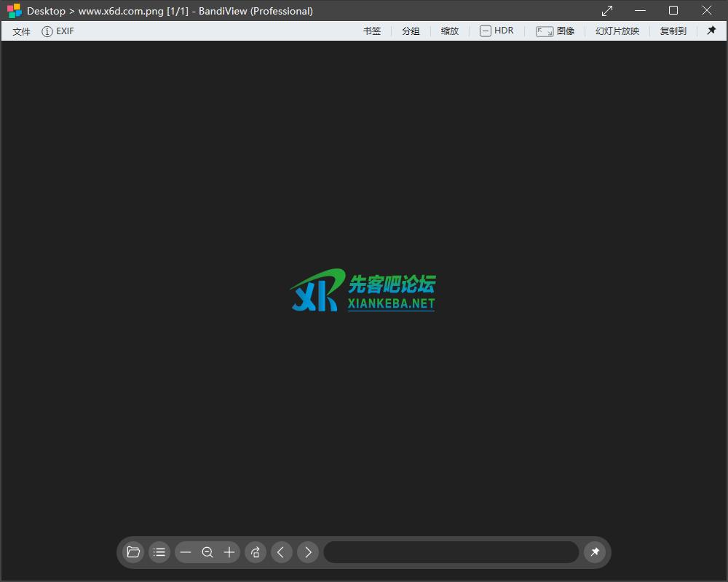Click the EXIF info icon
728x582 pixels.
[48, 31]
